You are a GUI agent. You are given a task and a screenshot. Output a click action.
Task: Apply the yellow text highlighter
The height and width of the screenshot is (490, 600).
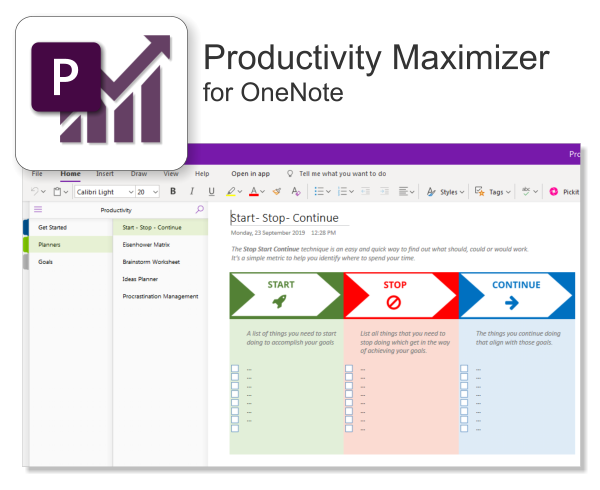[231, 191]
